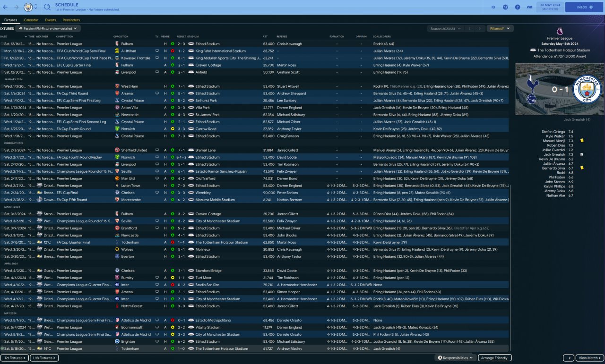Select the row circle for the Nottm Forest fixture
Viewport: 605px width, 364px height.
[2, 306]
